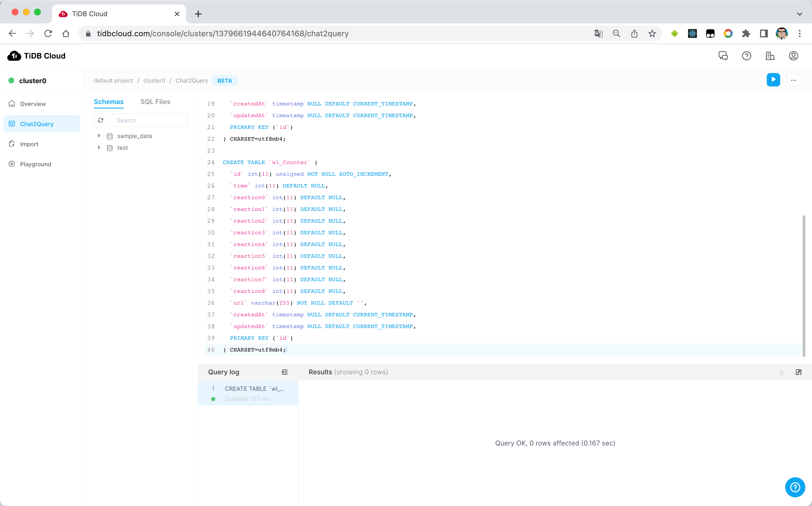The image size is (812, 506).
Task: Open the Import page
Action: (29, 144)
